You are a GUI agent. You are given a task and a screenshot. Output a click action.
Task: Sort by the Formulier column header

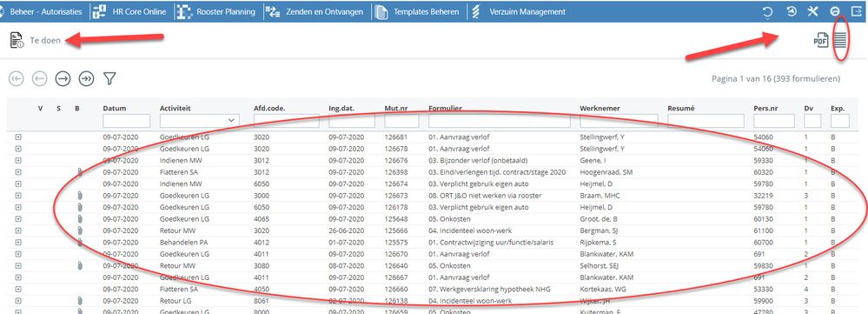(445, 109)
